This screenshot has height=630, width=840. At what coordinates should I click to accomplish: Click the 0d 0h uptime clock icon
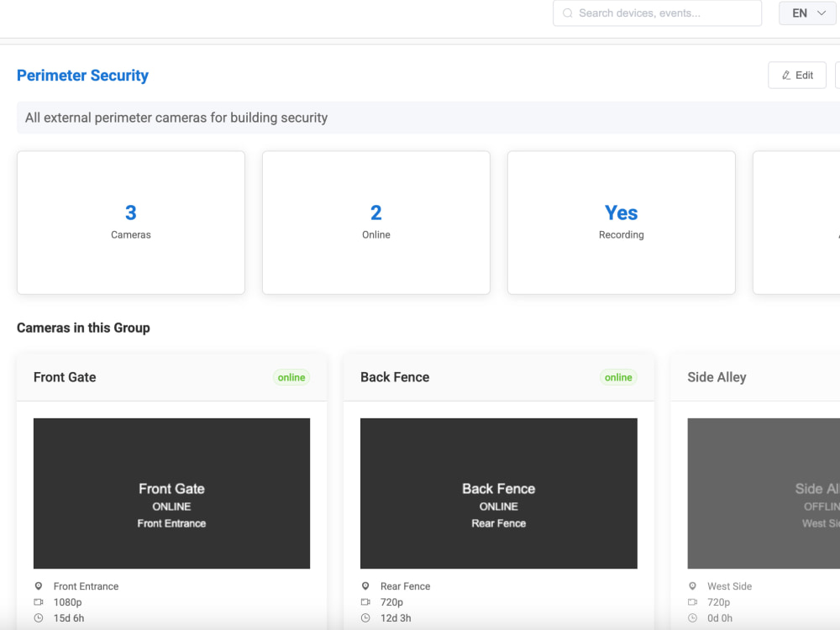click(x=693, y=617)
